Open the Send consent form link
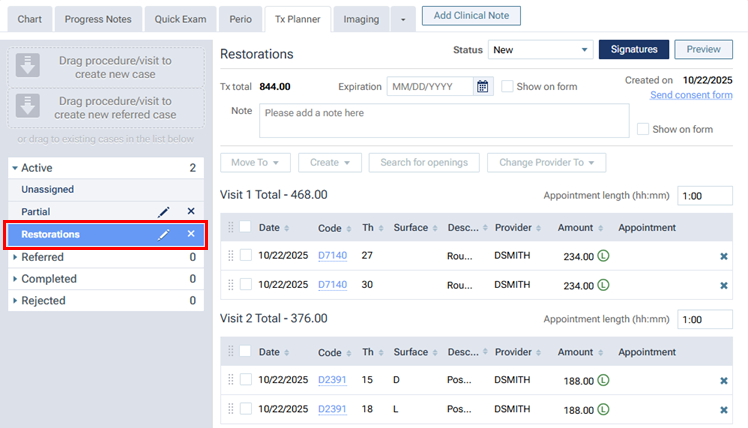Viewport: 748px width, 428px height. (691, 95)
